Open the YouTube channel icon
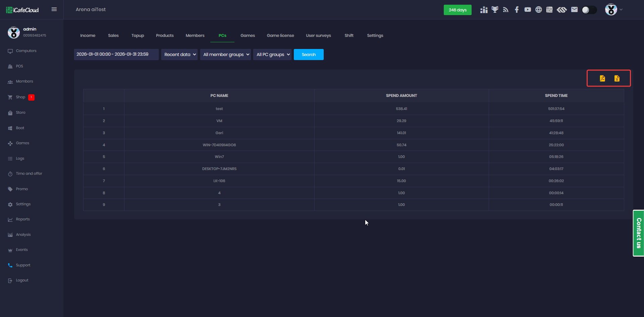 click(x=528, y=10)
